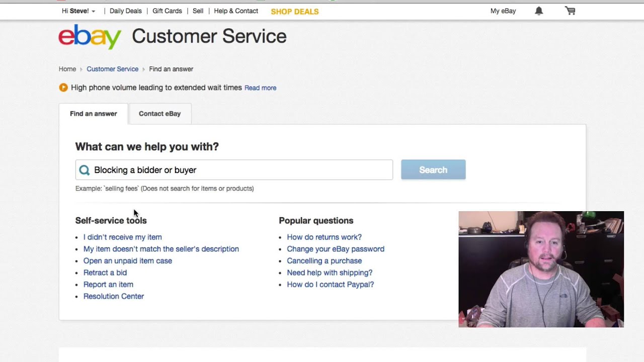Screen dimensions: 644x362
Task: Click the help search text field
Action: (x=242, y=170)
